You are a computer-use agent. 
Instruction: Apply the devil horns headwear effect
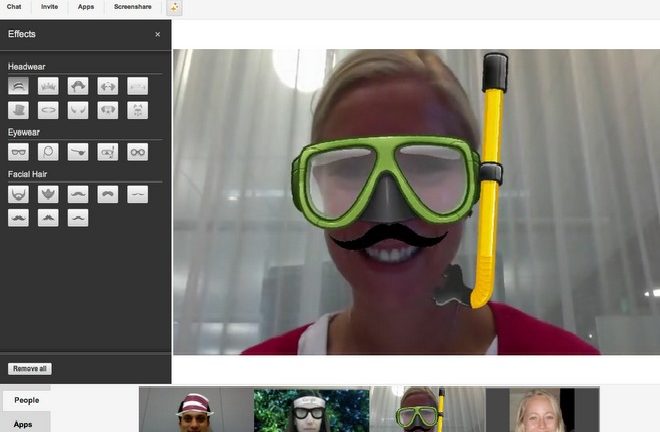(x=78, y=110)
